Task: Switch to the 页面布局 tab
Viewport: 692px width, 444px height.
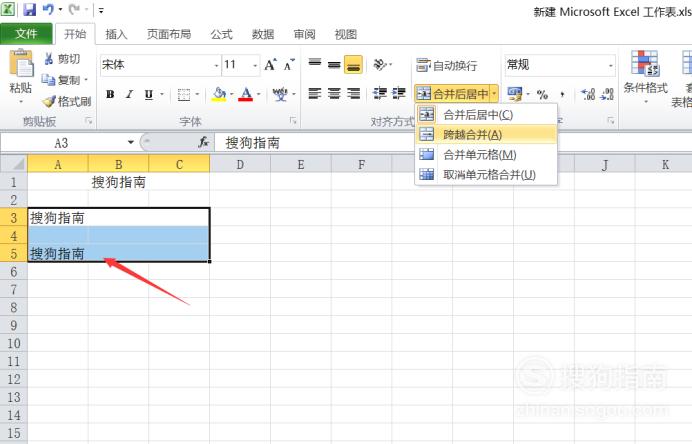Action: click(169, 34)
